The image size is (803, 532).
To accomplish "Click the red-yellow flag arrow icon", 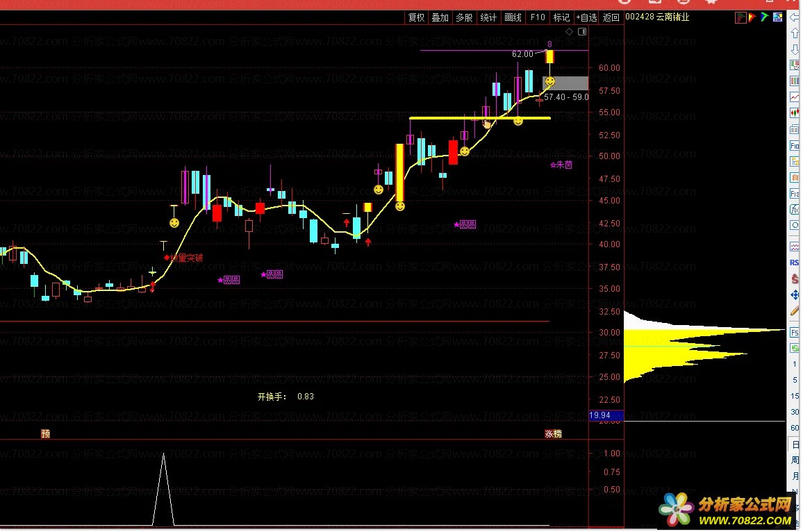I will click(x=752, y=17).
